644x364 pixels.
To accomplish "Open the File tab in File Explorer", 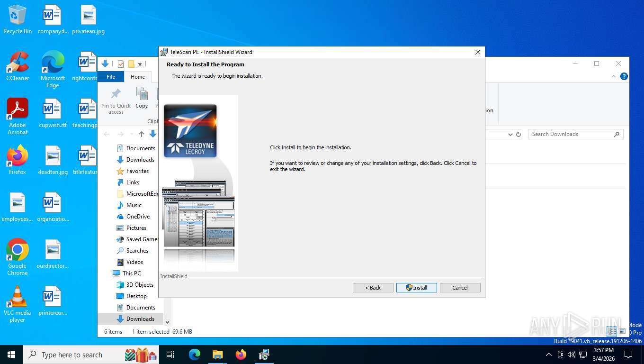I will pos(111,77).
